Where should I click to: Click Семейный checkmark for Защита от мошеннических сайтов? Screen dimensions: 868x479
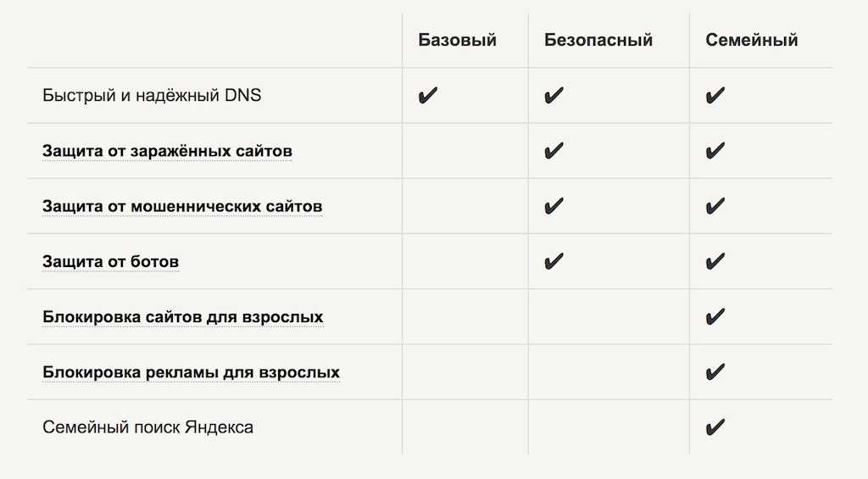(715, 206)
